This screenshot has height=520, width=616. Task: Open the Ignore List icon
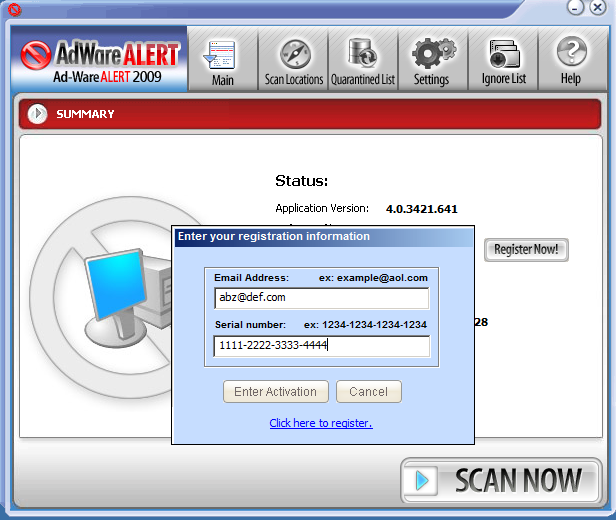504,54
